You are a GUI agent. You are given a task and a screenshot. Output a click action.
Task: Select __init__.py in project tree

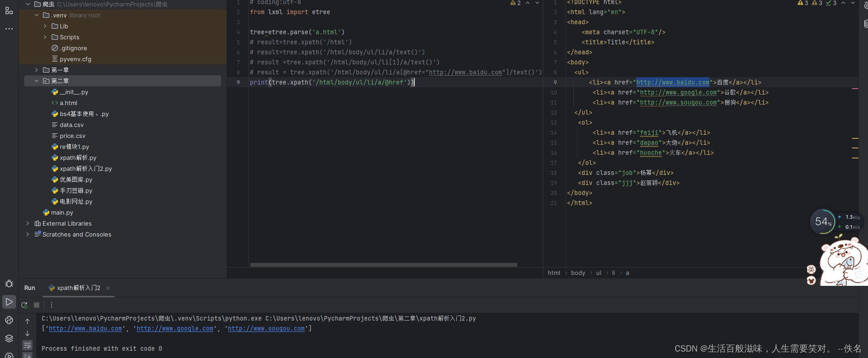[70, 92]
